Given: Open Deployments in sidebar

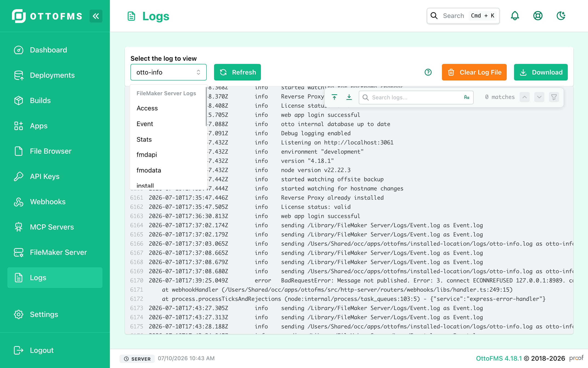Looking at the screenshot, I should [x=55, y=75].
